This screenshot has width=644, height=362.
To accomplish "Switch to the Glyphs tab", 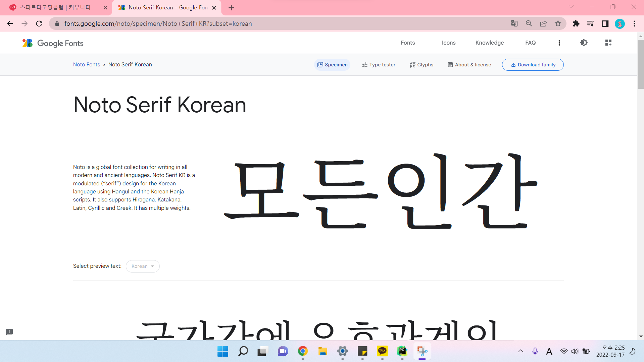I will coord(422,65).
